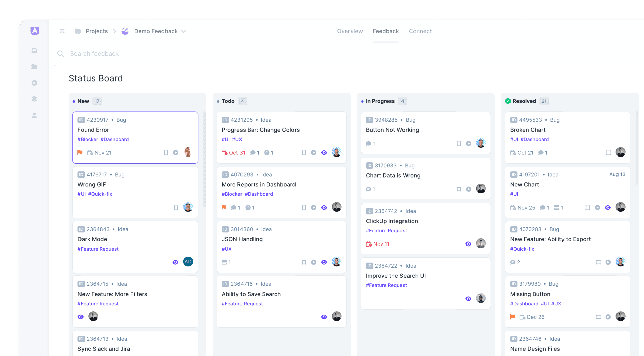Click the Search feedback input field
Screen dimensions: 644x356
(94, 54)
